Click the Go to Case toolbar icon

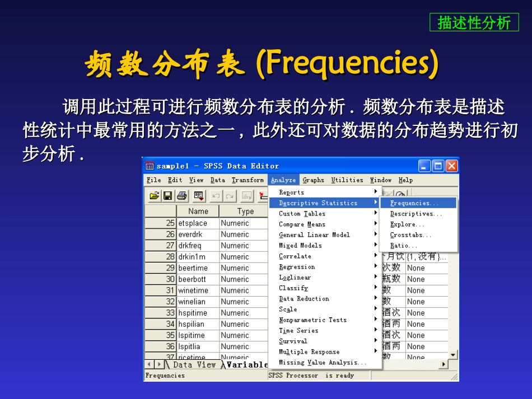[x=263, y=196]
